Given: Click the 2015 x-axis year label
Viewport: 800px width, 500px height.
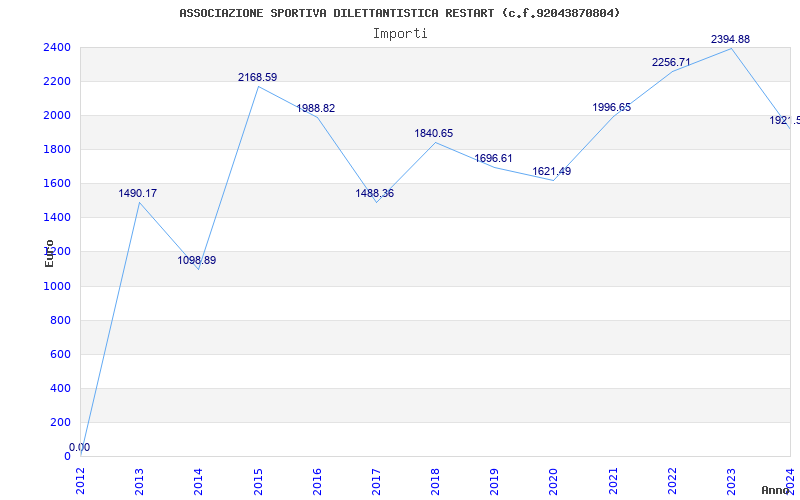Looking at the screenshot, I should pyautogui.click(x=258, y=481).
